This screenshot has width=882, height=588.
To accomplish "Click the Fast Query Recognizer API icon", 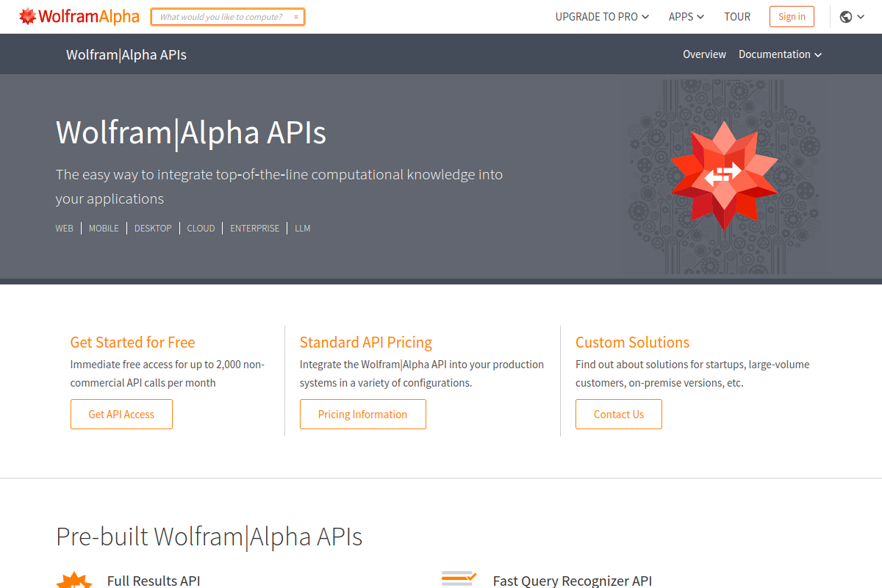I will [459, 579].
